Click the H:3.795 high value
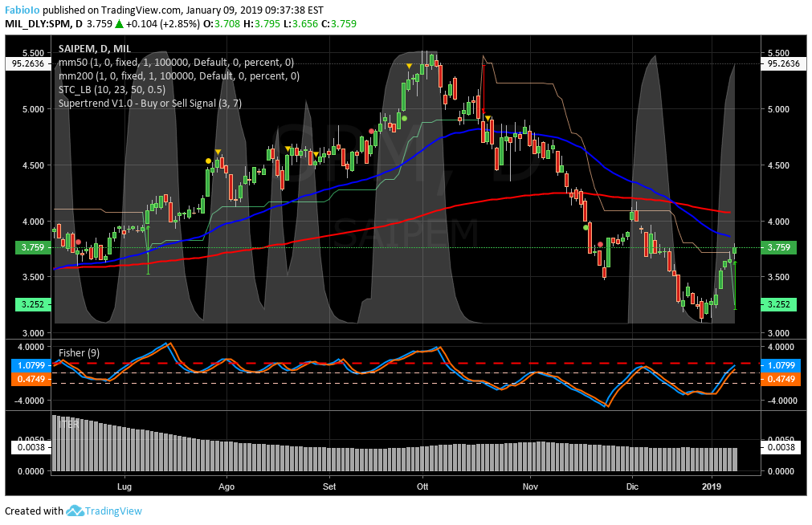 (262, 24)
